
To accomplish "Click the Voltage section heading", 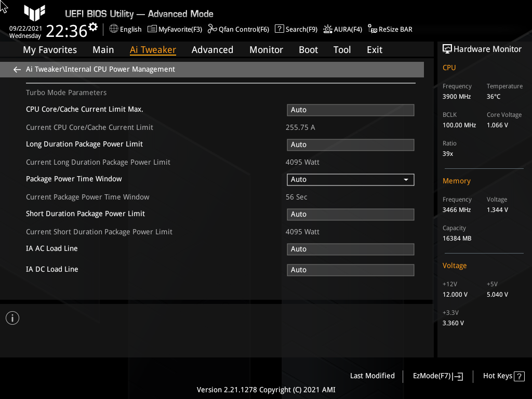I will pyautogui.click(x=455, y=265).
